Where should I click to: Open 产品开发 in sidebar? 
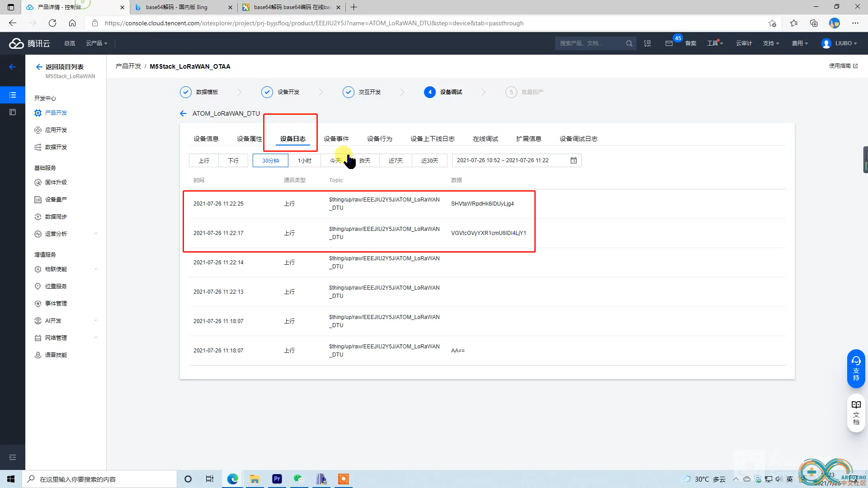pyautogui.click(x=56, y=113)
